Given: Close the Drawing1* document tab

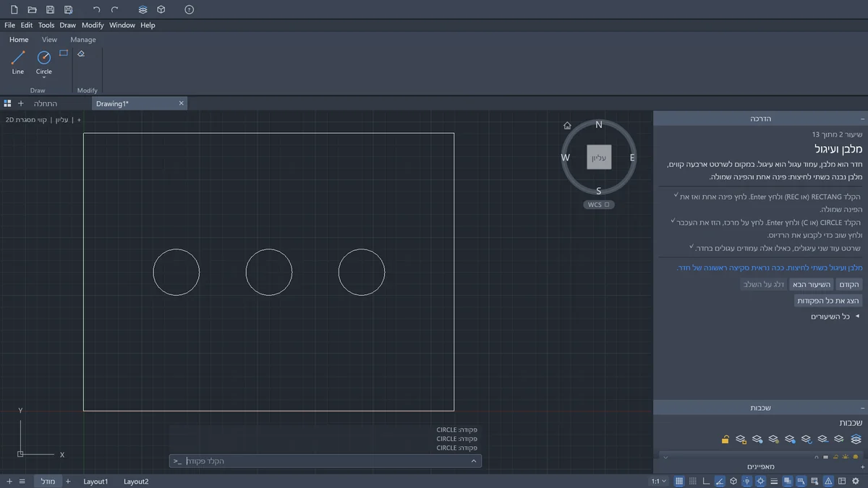Looking at the screenshot, I should 182,103.
